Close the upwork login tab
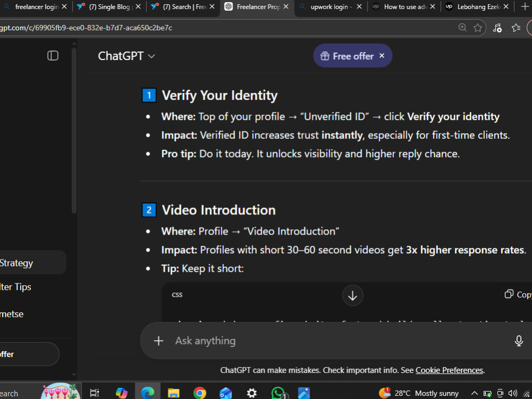532x399 pixels. click(359, 6)
